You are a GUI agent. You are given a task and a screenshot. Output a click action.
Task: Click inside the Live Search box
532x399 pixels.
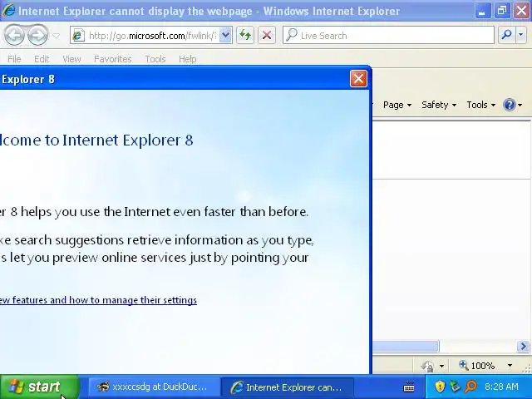click(x=388, y=35)
